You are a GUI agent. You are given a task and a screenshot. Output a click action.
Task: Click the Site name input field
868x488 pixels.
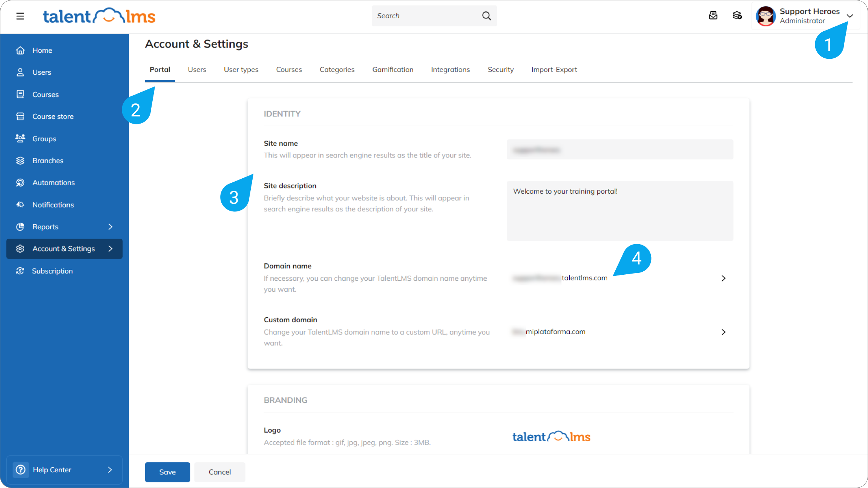coord(620,150)
